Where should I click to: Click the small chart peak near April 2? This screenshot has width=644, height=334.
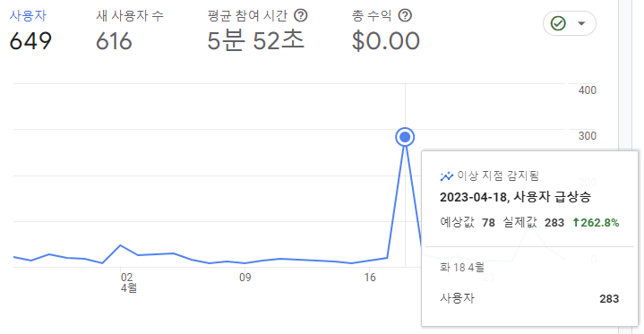(120, 245)
